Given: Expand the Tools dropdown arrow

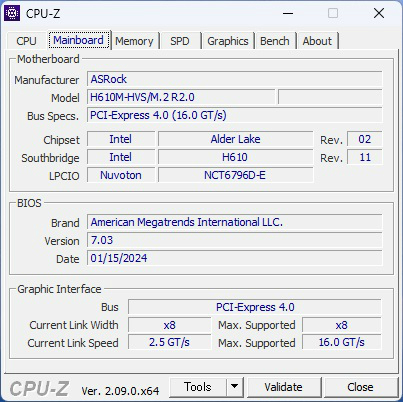Looking at the screenshot, I should 235,387.
